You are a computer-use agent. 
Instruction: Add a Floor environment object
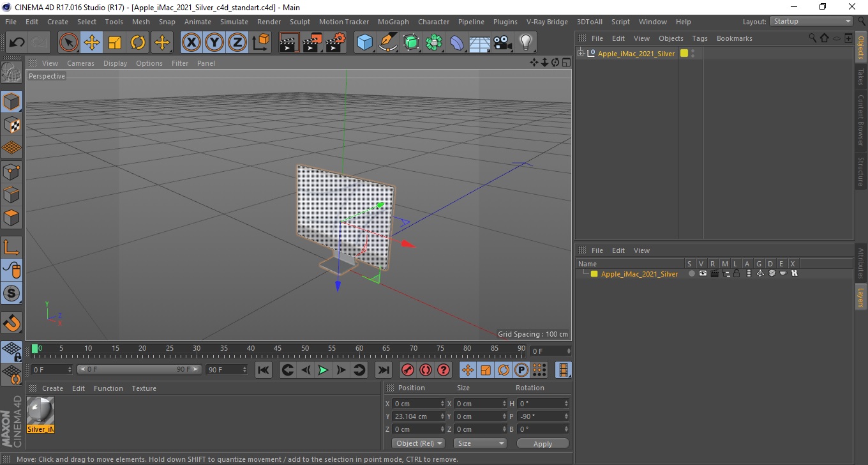point(480,43)
